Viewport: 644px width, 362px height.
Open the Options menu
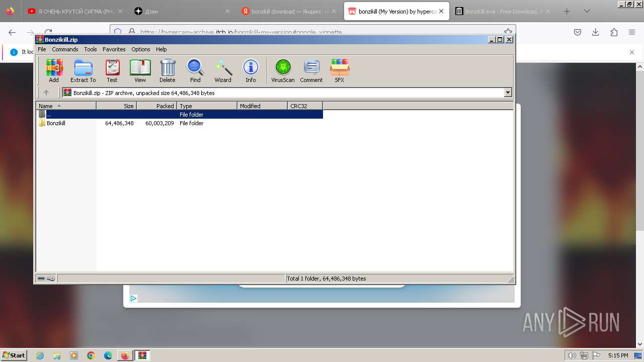click(x=141, y=49)
